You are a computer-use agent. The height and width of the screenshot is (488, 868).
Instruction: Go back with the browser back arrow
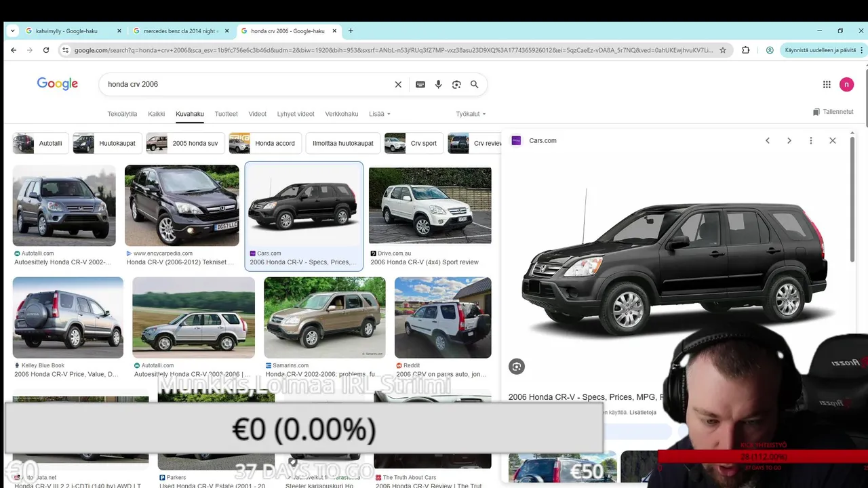[14, 50]
